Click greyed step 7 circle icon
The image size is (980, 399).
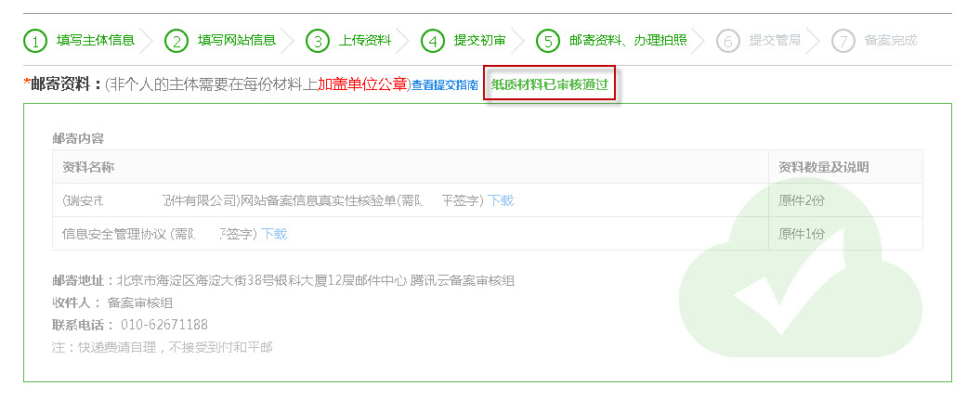(x=843, y=41)
